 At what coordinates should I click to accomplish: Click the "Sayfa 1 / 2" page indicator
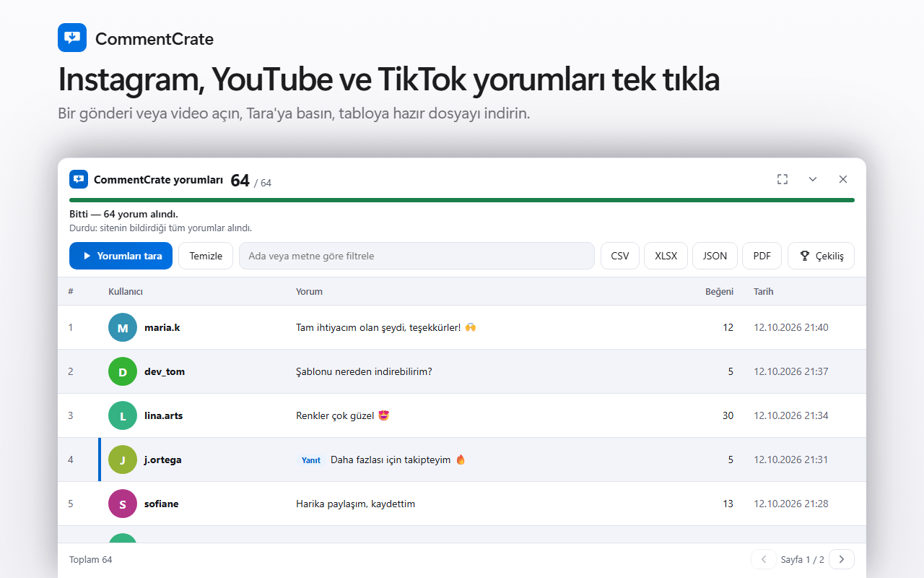pos(803,559)
